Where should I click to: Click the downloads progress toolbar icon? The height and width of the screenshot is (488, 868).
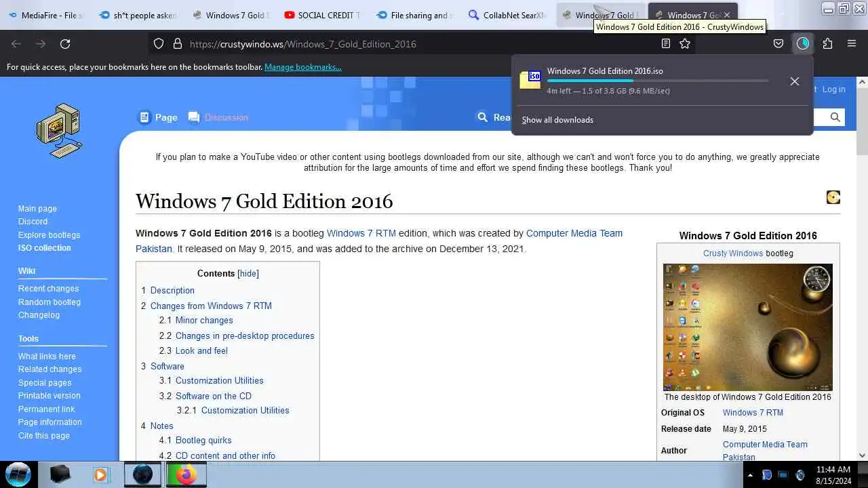coord(803,44)
